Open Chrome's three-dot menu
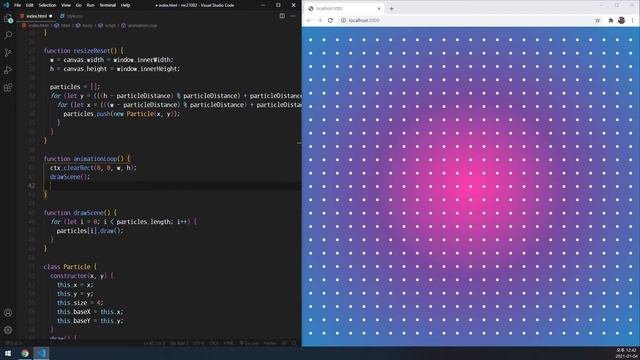This screenshot has height=360, width=640. tap(632, 20)
